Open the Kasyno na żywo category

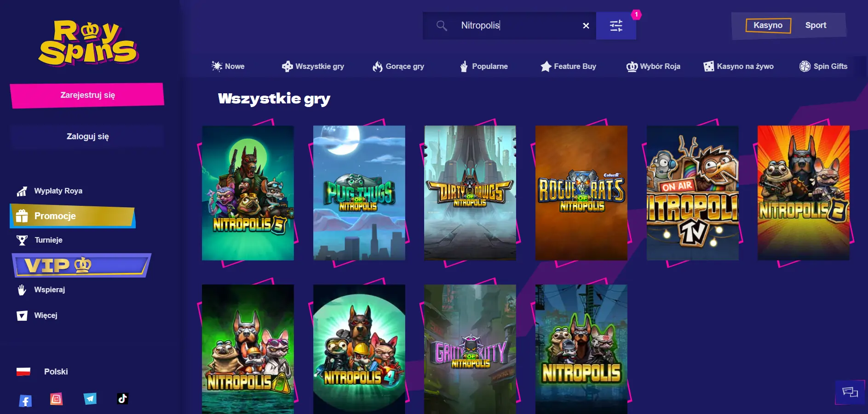739,66
